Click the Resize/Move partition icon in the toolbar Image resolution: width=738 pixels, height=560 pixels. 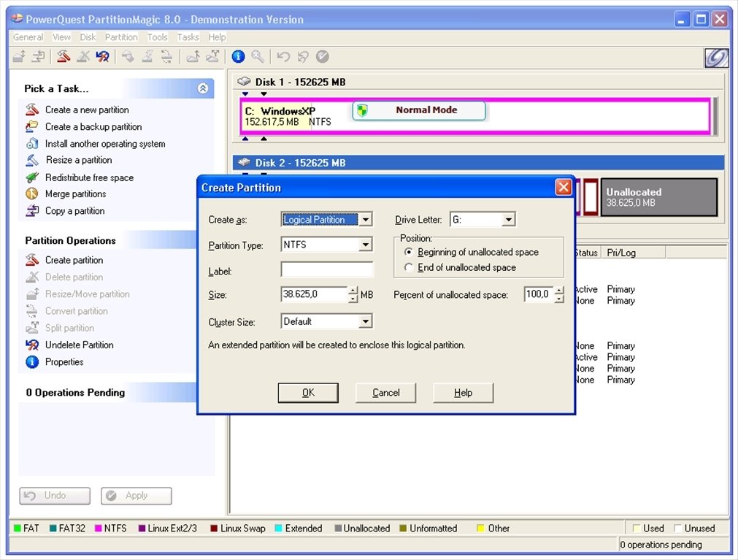pyautogui.click(x=19, y=57)
